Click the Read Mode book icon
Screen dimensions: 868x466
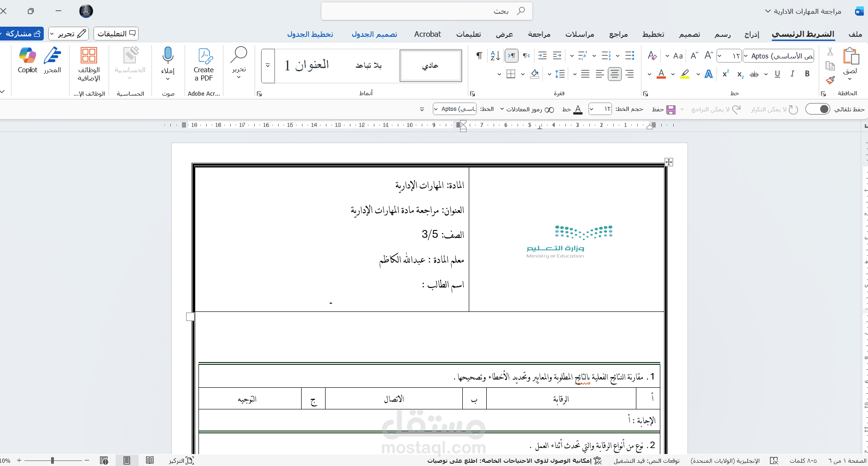150,460
